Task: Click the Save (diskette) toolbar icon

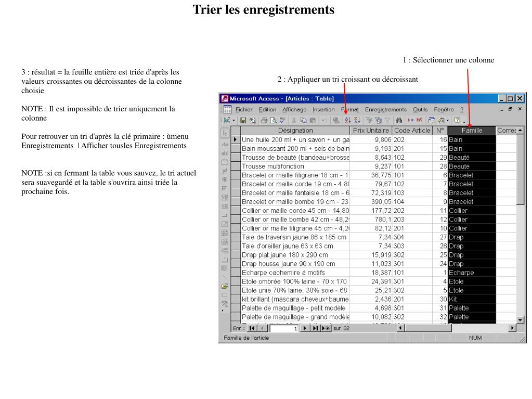Action: [x=243, y=120]
